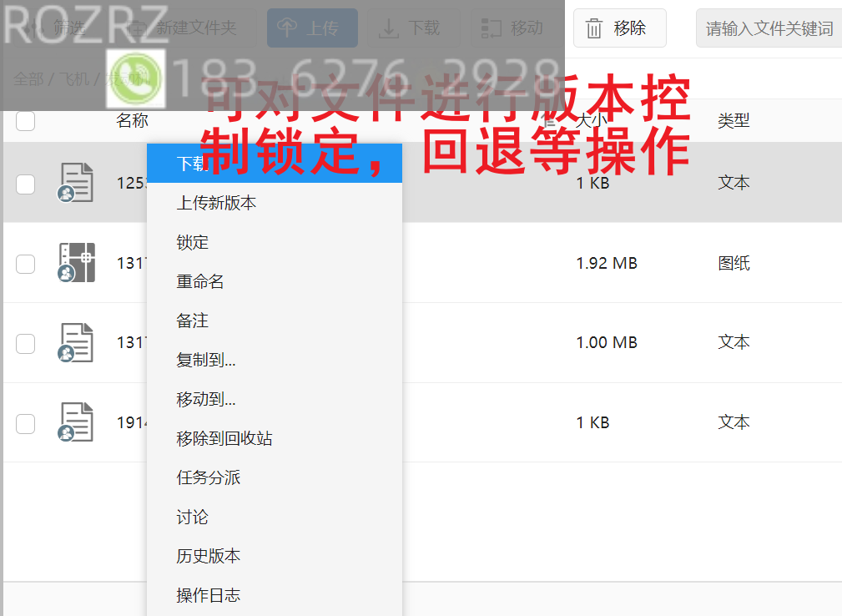
Task: Tick the select-all checkbox in the header row
Action: (26, 121)
